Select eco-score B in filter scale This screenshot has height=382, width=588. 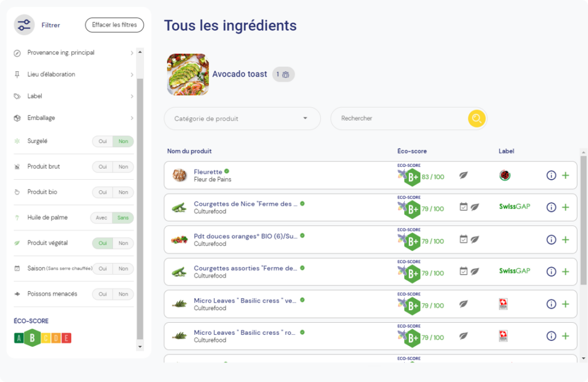[x=32, y=338]
